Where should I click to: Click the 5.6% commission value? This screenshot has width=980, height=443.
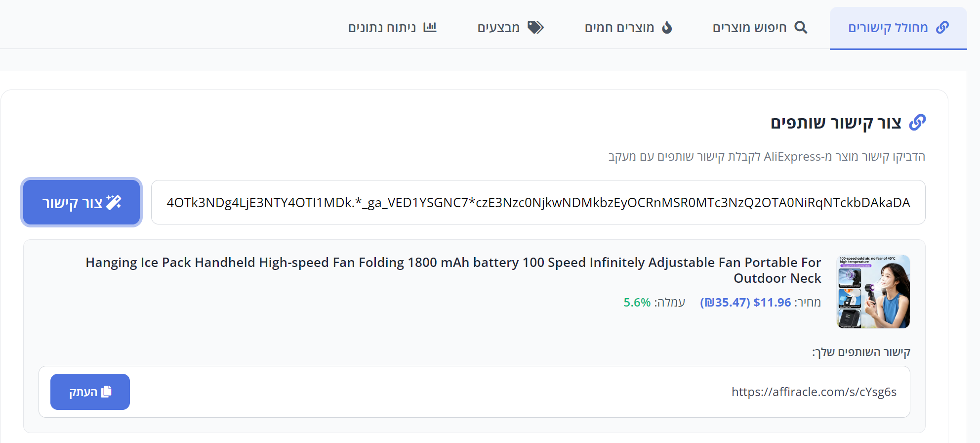click(x=637, y=303)
